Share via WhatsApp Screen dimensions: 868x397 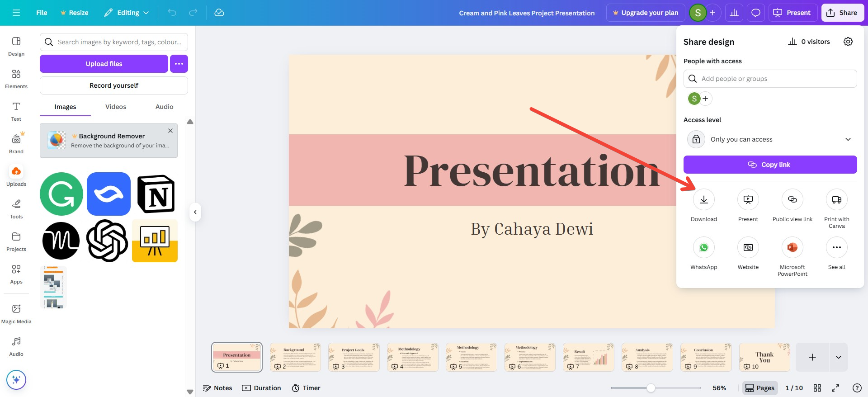[x=704, y=254]
